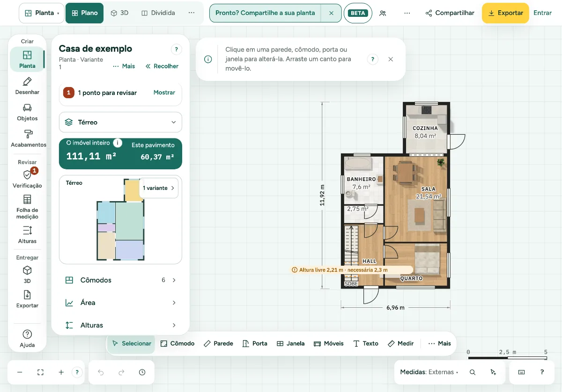Open Objetos furniture panel icon
The image size is (562, 392).
(27, 108)
